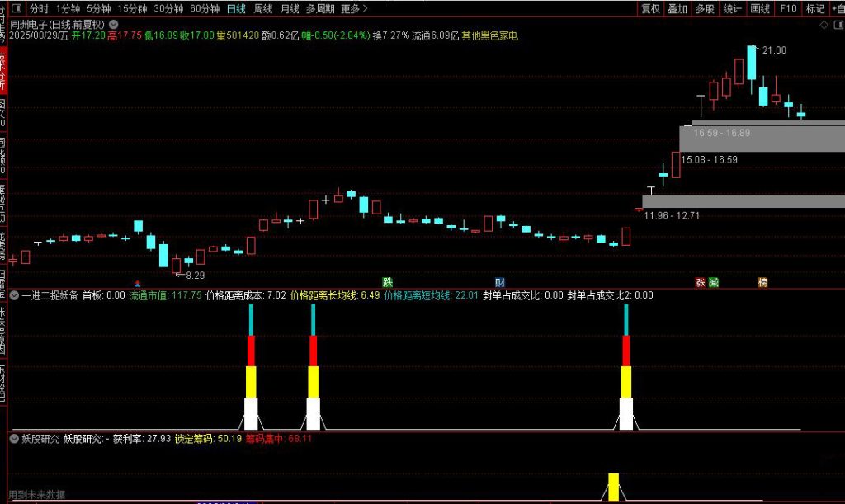Screen dimensions: 845x504
Task: Click the green 减 marker icon
Action: (x=713, y=282)
